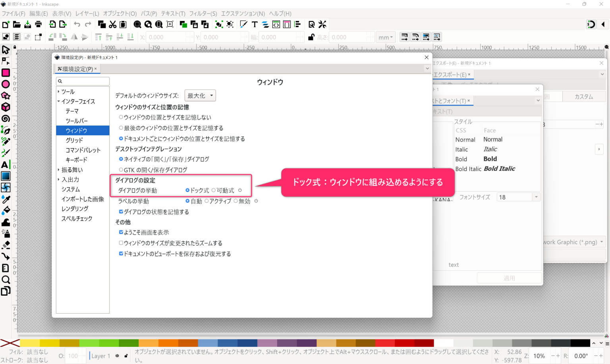This screenshot has width=610, height=364.
Task: Open the mm unit dropdown
Action: (385, 37)
